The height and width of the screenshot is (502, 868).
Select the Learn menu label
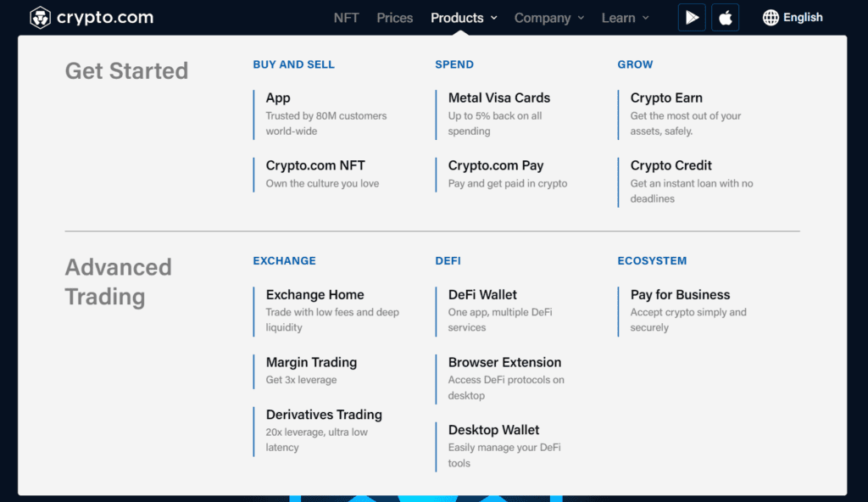pyautogui.click(x=618, y=18)
